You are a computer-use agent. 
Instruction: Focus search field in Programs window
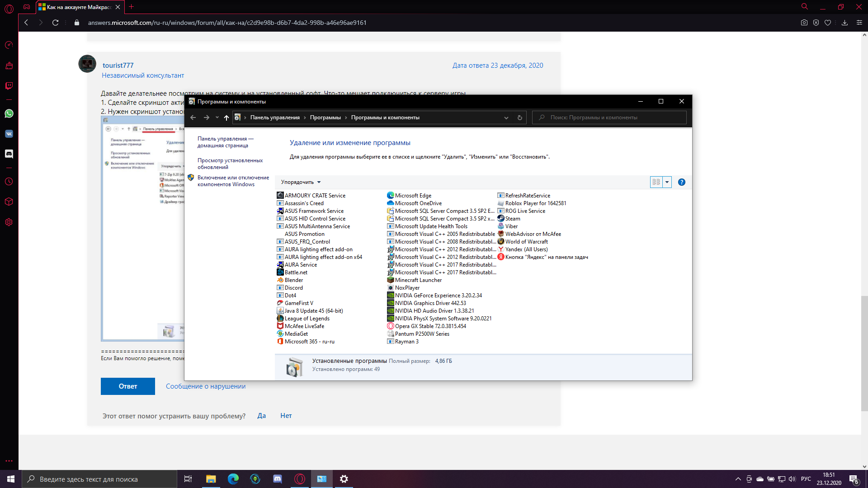tap(609, 117)
